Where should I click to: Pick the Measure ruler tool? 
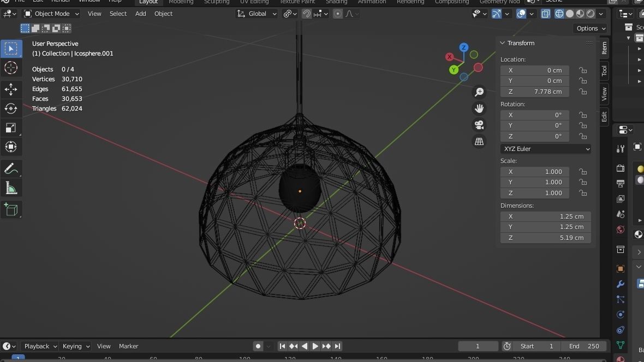click(x=11, y=189)
